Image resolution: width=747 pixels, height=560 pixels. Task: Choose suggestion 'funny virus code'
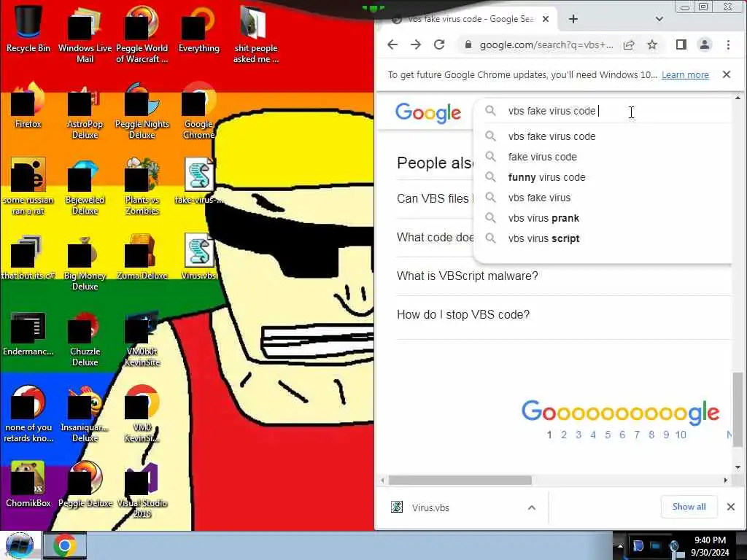pyautogui.click(x=603, y=177)
